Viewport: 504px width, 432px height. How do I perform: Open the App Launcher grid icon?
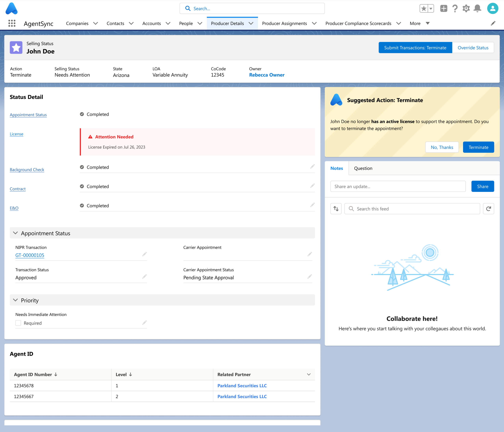point(12,23)
